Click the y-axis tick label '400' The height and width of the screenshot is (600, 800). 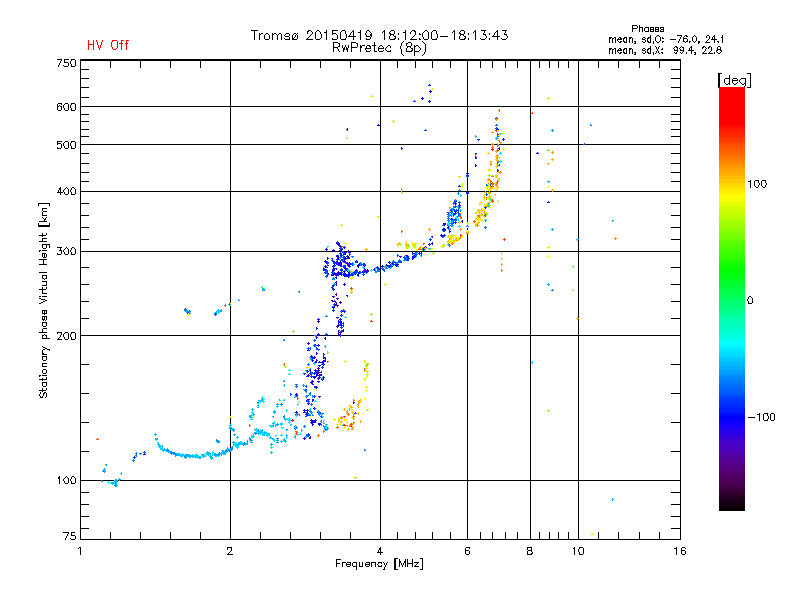66,191
